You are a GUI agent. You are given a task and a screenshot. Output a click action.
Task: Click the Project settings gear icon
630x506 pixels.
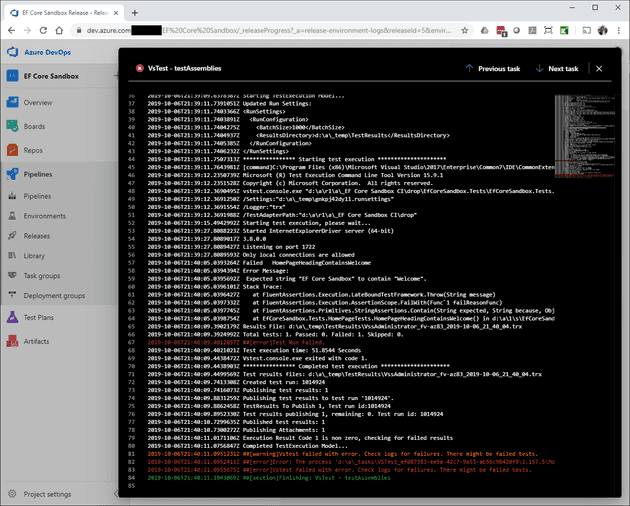(x=12, y=494)
